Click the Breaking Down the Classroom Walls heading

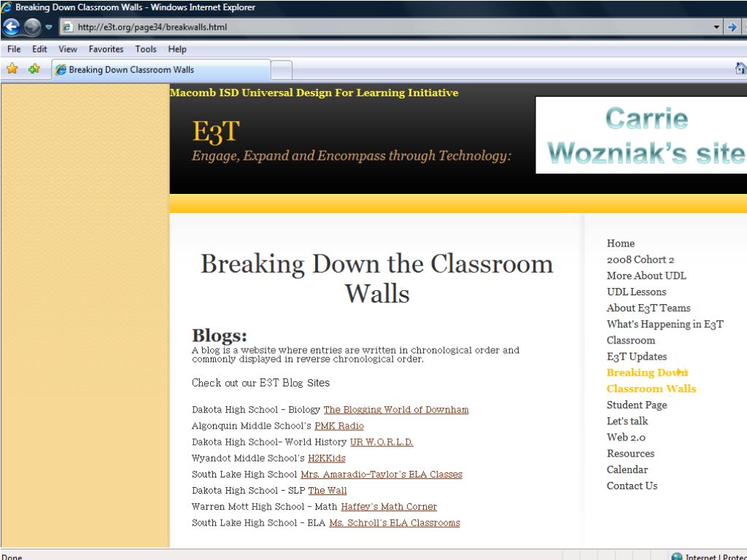(x=377, y=278)
